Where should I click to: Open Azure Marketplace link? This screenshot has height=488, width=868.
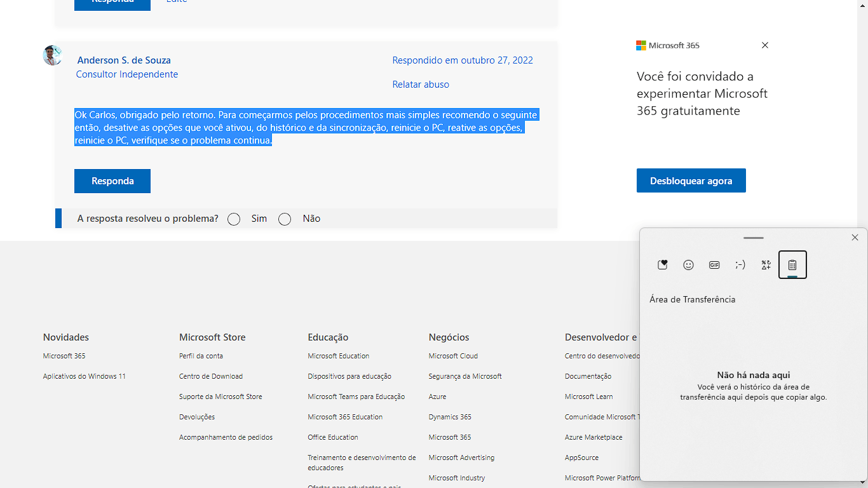[593, 437]
